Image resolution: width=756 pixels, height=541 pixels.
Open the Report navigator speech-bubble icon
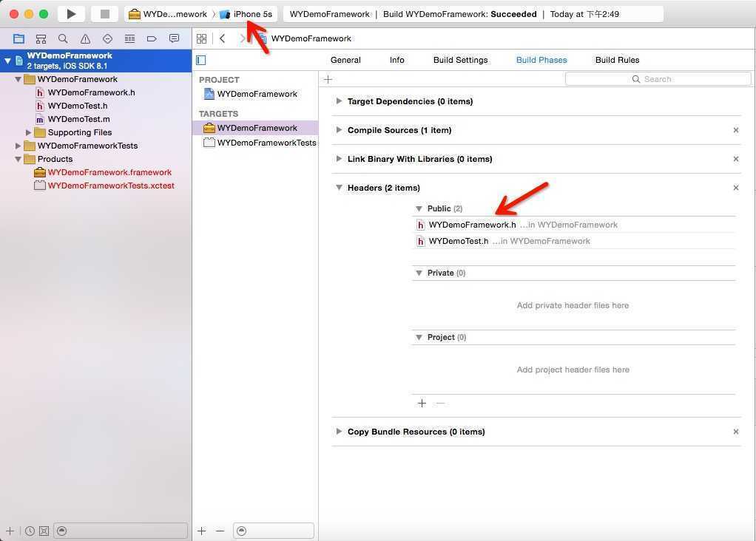click(x=174, y=38)
